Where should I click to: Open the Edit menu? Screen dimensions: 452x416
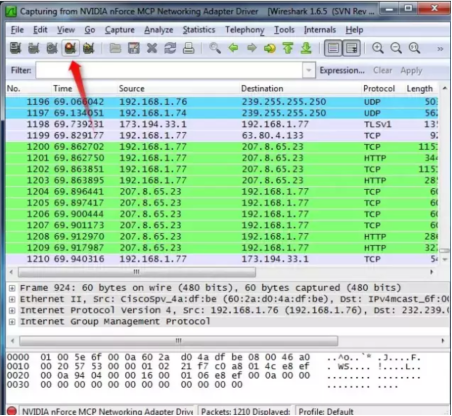pos(40,30)
